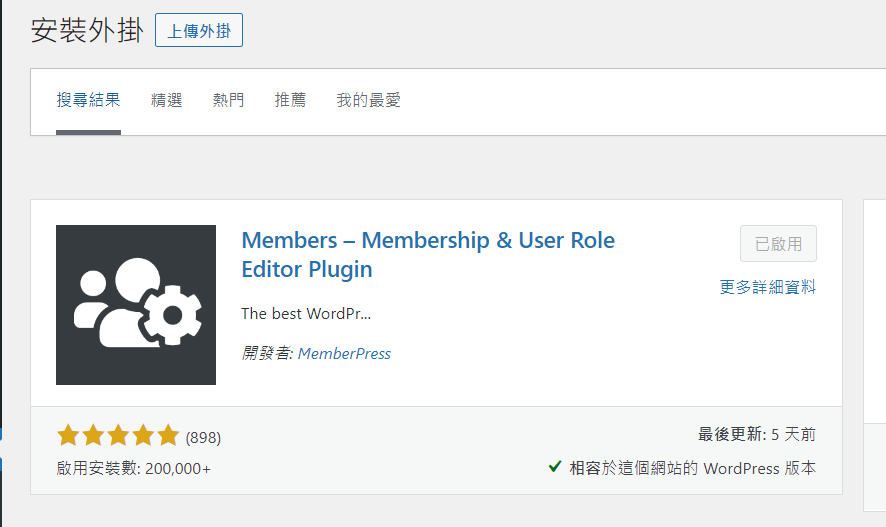The image size is (886, 527).
Task: Go to the 推薦 tab
Action: point(290,100)
